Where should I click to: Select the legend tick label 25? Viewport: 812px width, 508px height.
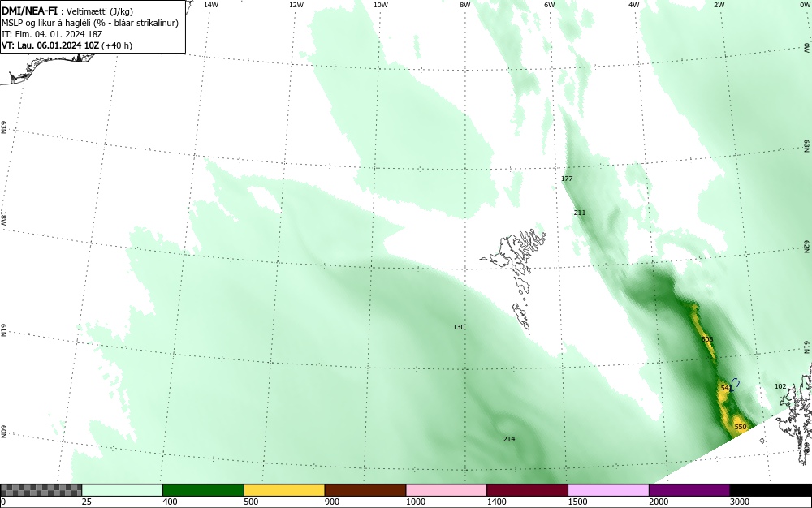pos(87,502)
